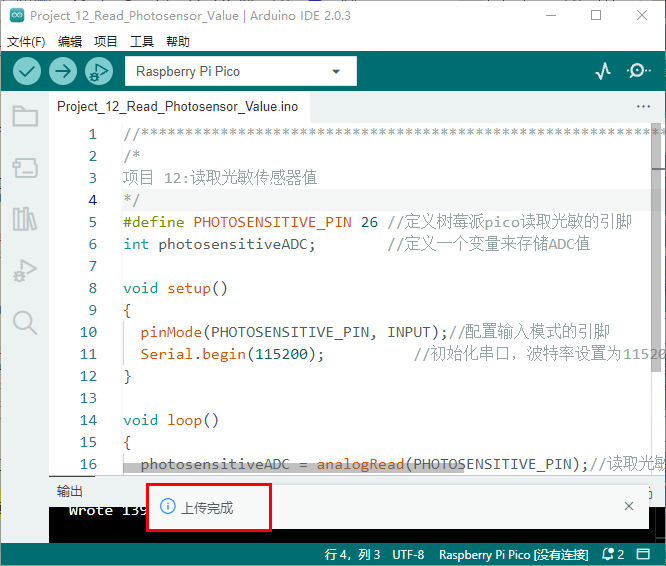Image resolution: width=666 pixels, height=566 pixels.
Task: Open the Sketchbook folder sidebar icon
Action: 25,116
